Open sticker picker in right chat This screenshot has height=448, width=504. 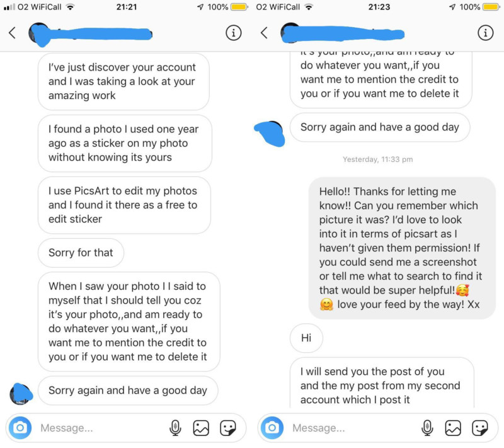pyautogui.click(x=480, y=428)
